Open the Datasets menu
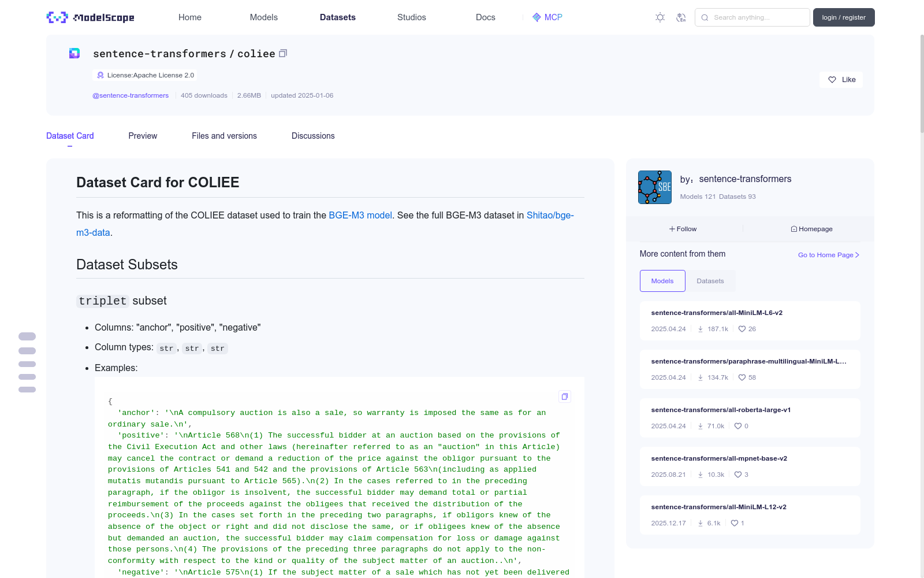924x578 pixels. [x=338, y=17]
